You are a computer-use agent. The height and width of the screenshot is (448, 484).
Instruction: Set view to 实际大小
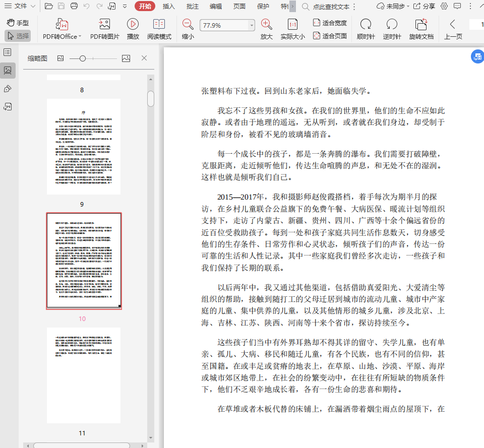click(x=292, y=29)
